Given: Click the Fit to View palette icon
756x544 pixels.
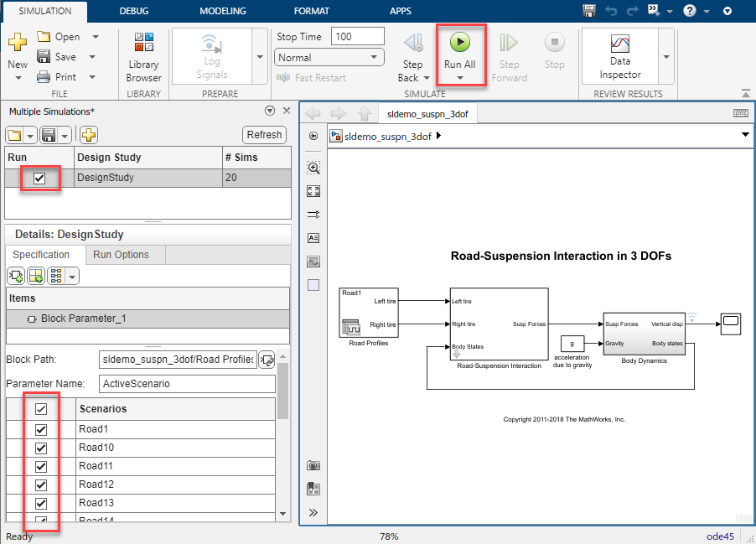Looking at the screenshot, I should tap(313, 190).
